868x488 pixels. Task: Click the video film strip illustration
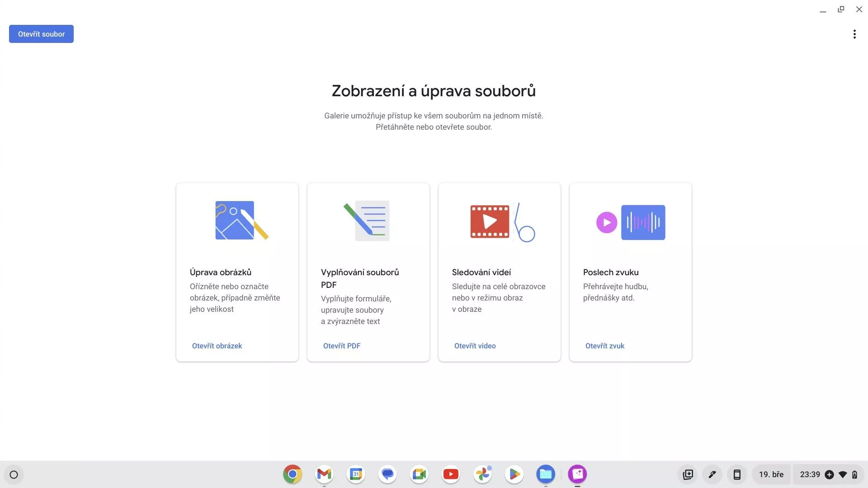coord(502,222)
